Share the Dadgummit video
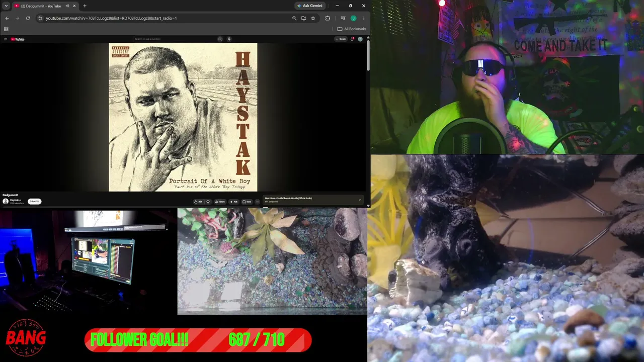 tap(220, 202)
